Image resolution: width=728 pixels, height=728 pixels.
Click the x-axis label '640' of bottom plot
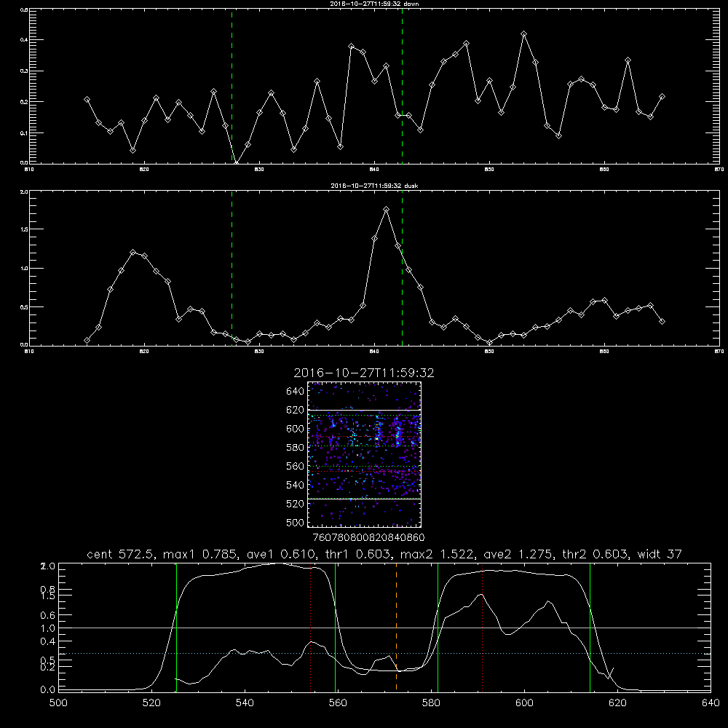click(711, 703)
